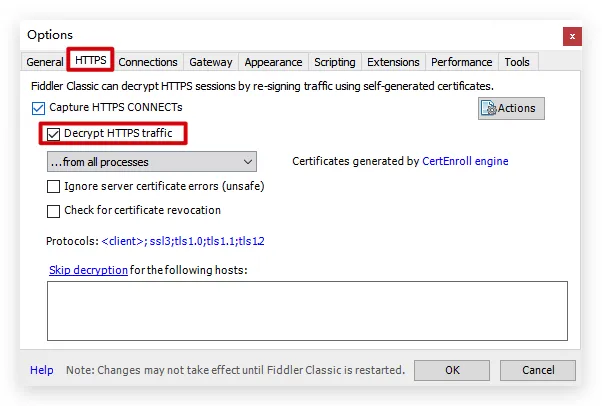Open the Performance tab
Screen dimensions: 602x406
click(x=461, y=62)
